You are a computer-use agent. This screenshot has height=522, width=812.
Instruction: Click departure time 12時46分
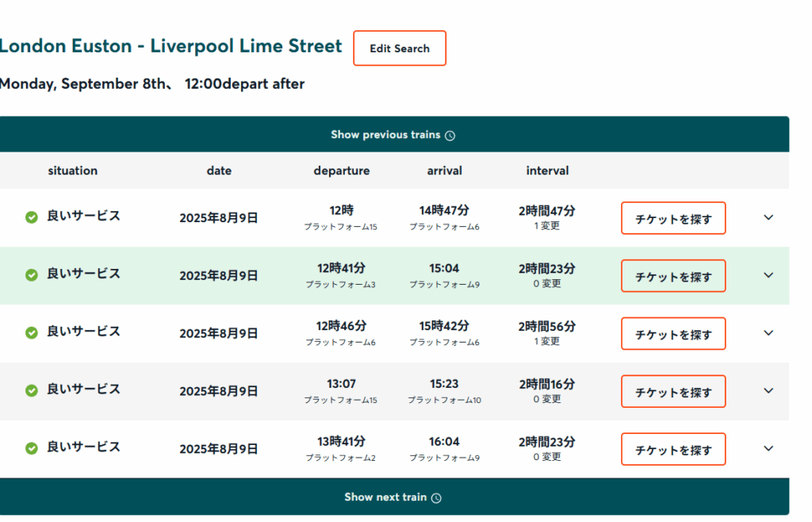[341, 326]
